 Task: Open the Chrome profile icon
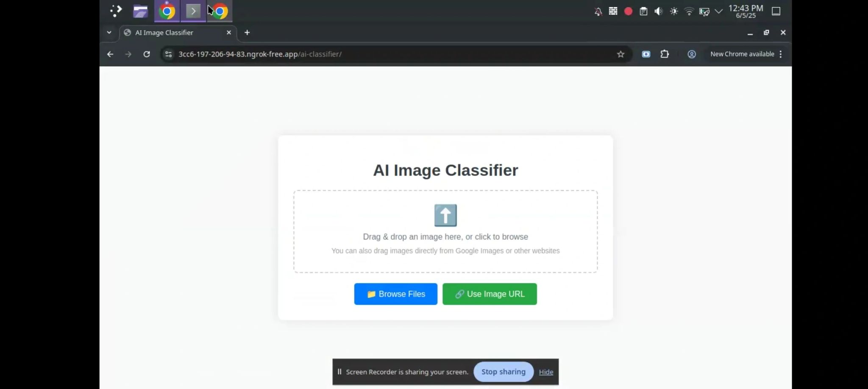point(691,54)
